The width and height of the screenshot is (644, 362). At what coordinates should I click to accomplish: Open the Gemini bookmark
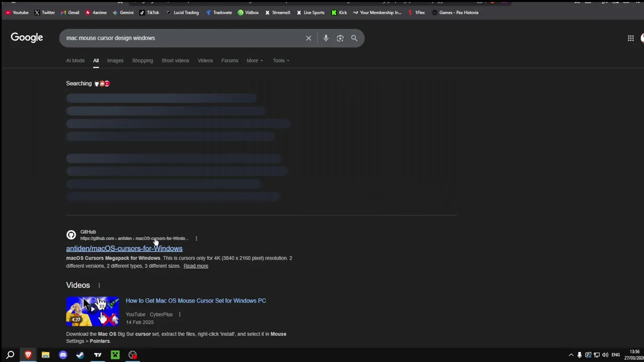pos(123,13)
